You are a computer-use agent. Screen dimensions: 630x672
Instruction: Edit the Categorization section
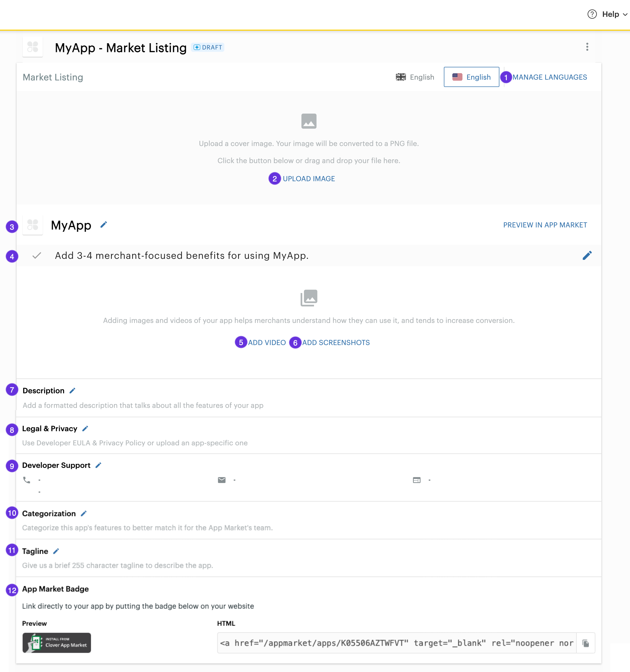tap(84, 513)
